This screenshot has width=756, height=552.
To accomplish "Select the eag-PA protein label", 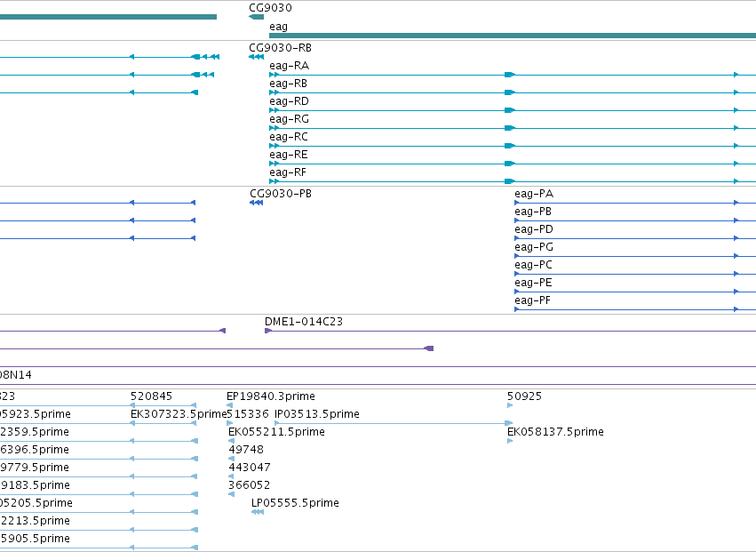I will click(534, 194).
